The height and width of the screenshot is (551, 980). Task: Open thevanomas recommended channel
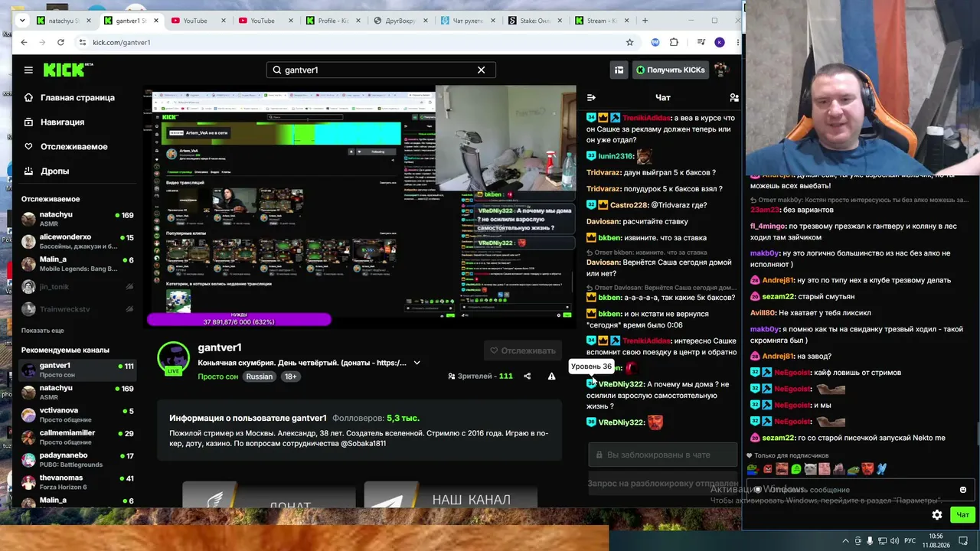pyautogui.click(x=77, y=482)
